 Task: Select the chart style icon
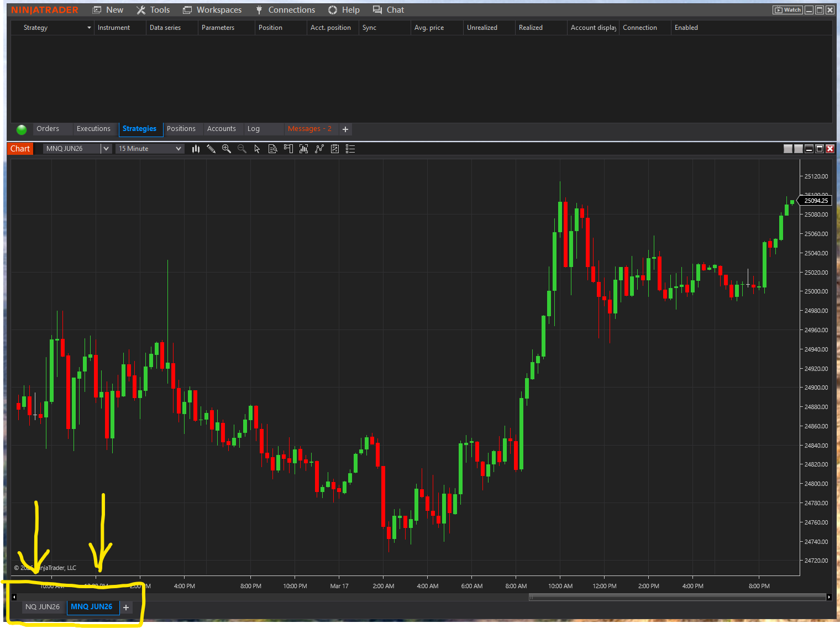pos(196,148)
